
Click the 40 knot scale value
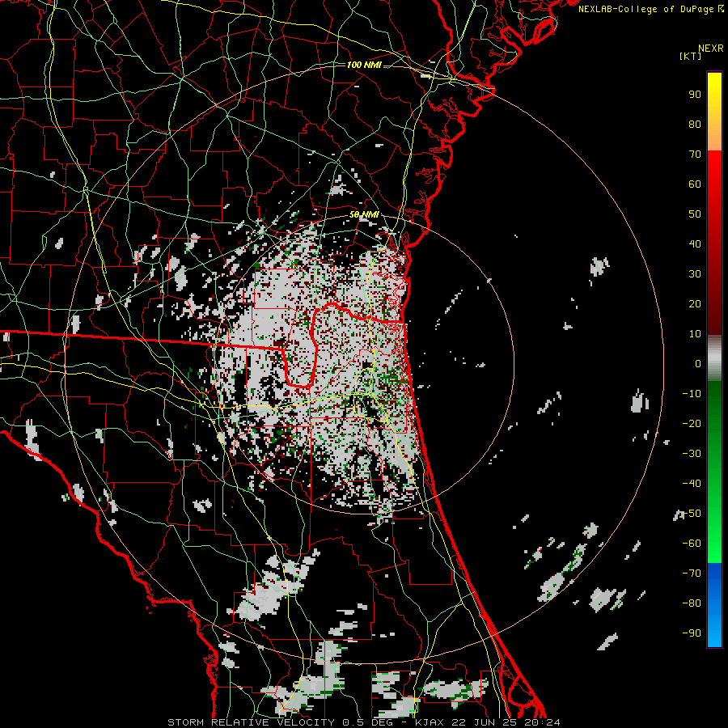[x=695, y=243]
